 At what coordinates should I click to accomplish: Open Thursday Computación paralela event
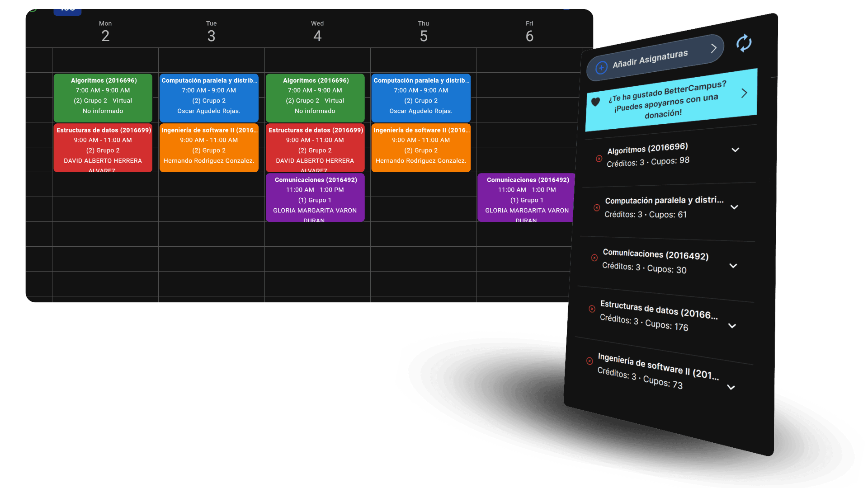coord(421,98)
